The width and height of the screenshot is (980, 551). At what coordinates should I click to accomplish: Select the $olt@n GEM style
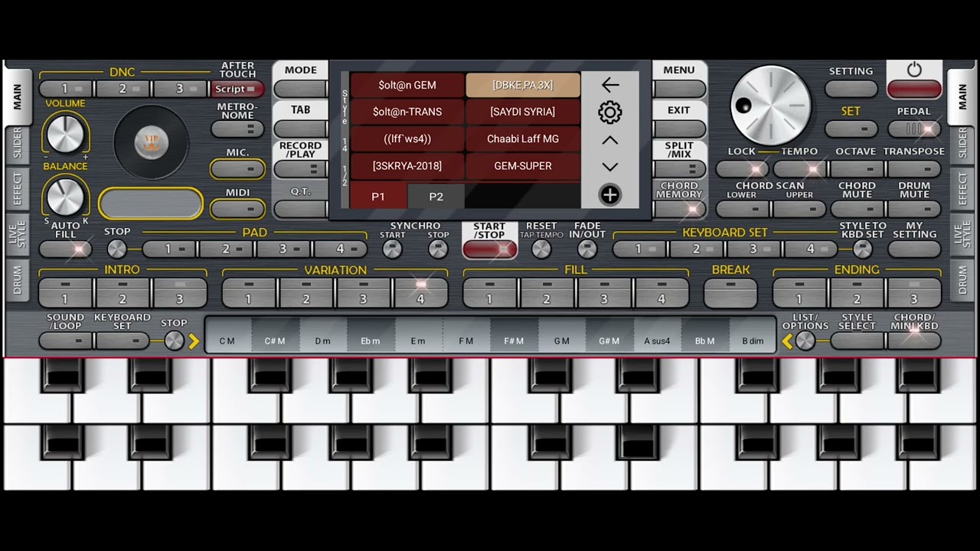click(407, 85)
